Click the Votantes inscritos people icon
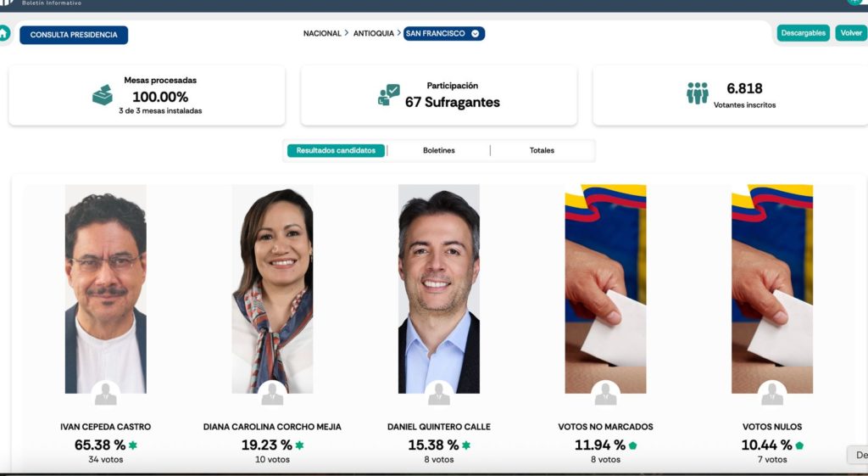868x476 pixels. pos(697,93)
